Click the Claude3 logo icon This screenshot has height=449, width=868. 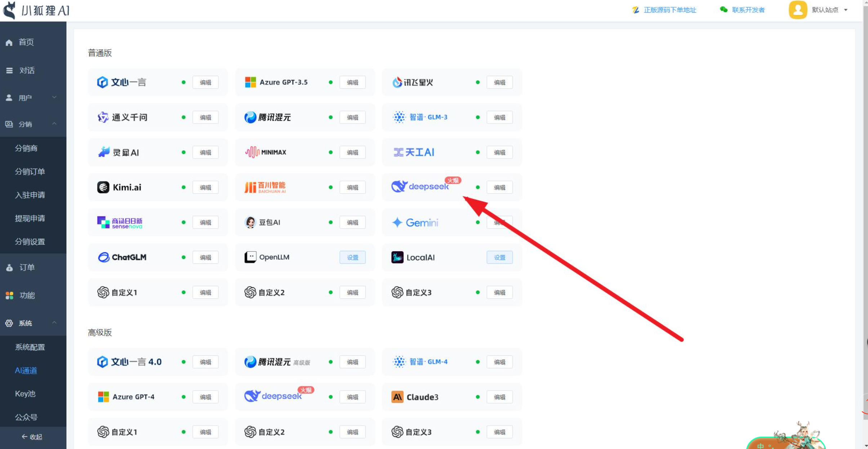pos(397,397)
